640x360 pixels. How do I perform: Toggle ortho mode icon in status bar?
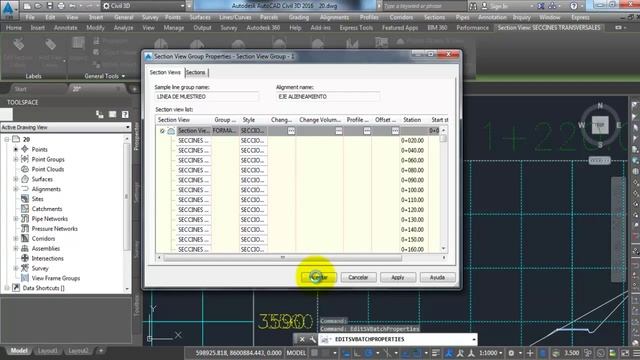358,353
